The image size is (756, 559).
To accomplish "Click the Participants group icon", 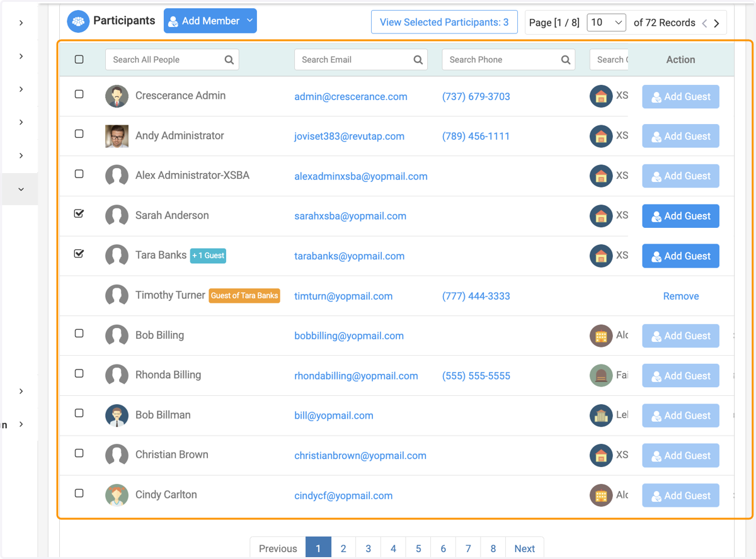I will click(78, 21).
